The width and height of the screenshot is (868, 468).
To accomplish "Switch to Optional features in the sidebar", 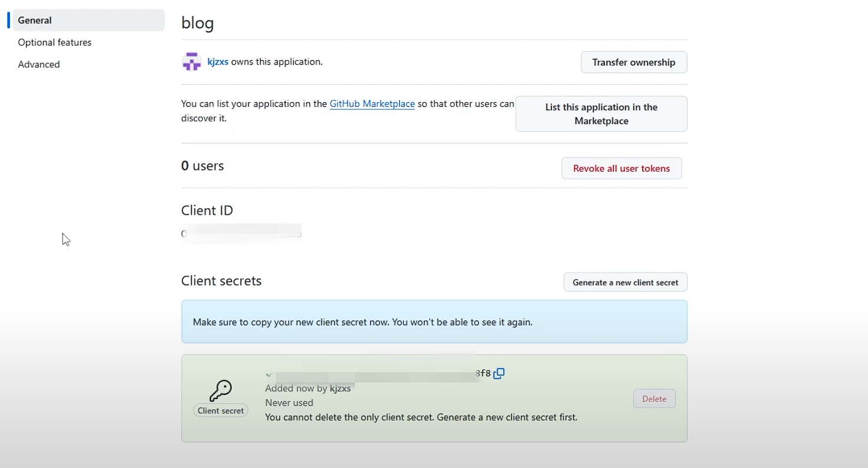I will coord(55,42).
